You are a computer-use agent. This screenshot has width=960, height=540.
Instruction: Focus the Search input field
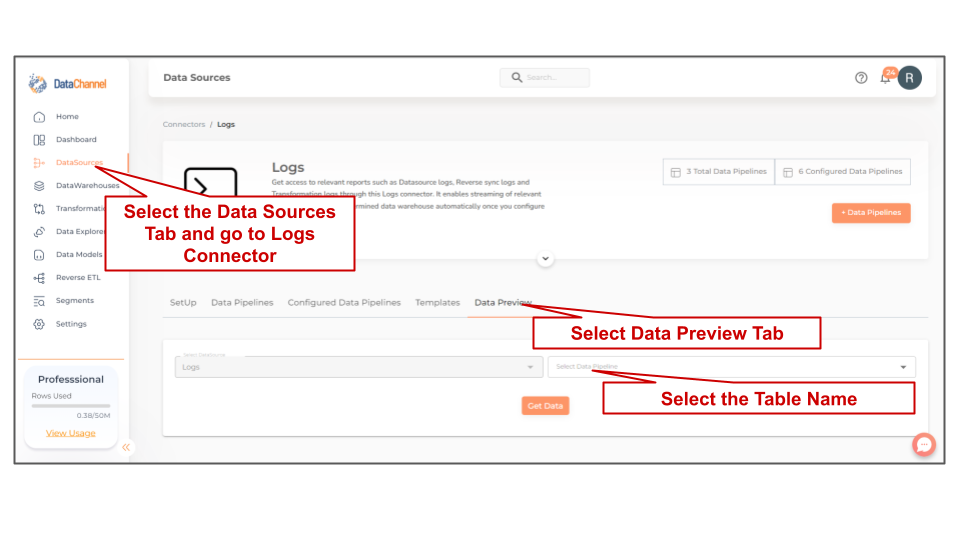click(x=544, y=77)
